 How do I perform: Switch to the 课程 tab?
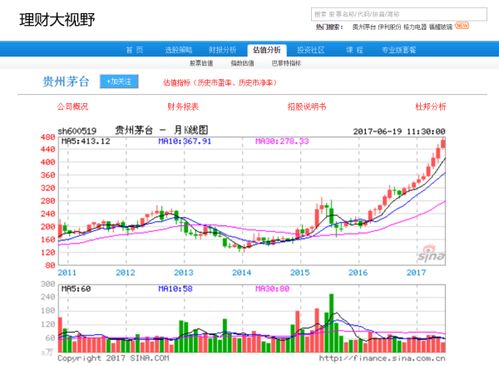pyautogui.click(x=354, y=50)
